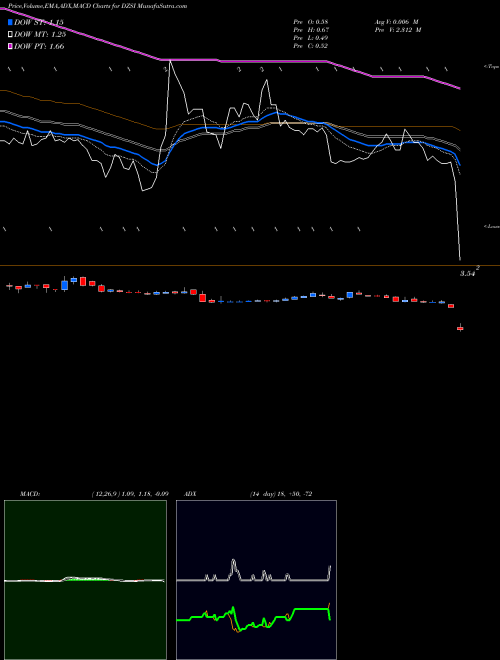This screenshot has width=500, height=660.
Task: Select the 'DOW PT: 1.66' legend text
Action: tap(39, 46)
